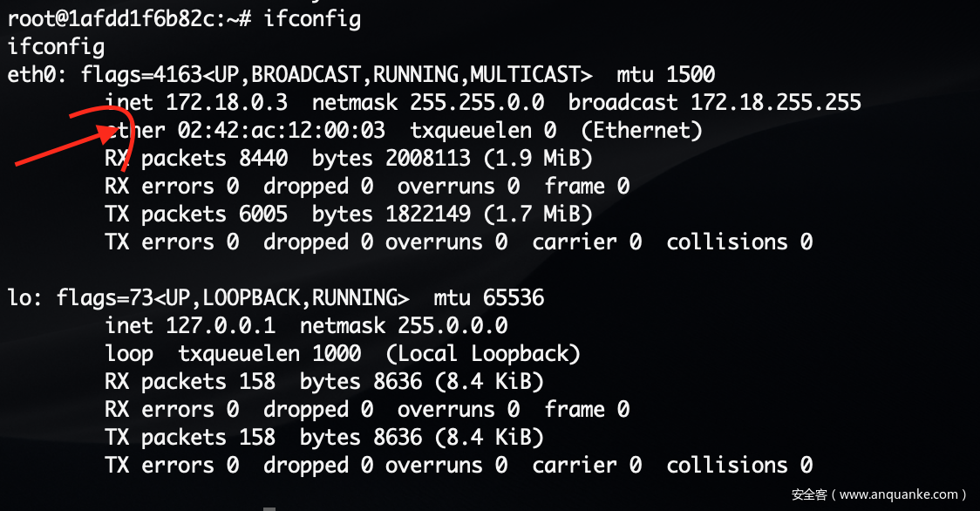
Task: Click the TX packets 6005 count
Action: pos(263,214)
